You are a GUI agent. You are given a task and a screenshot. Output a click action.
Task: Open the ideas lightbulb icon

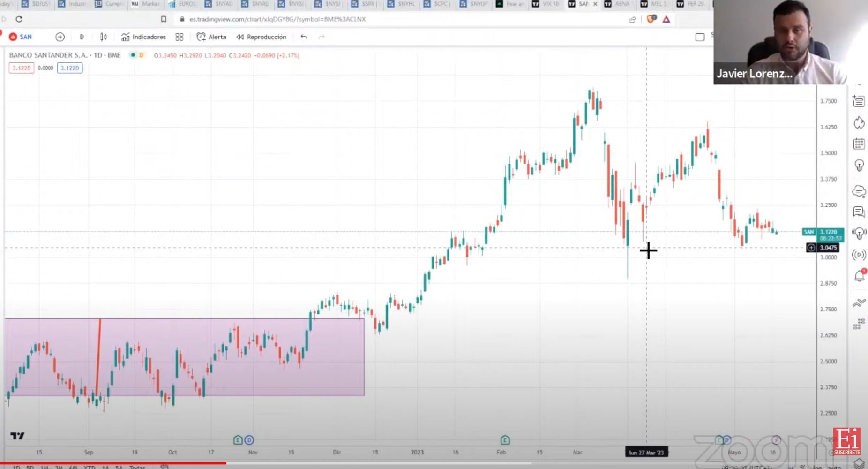(859, 165)
